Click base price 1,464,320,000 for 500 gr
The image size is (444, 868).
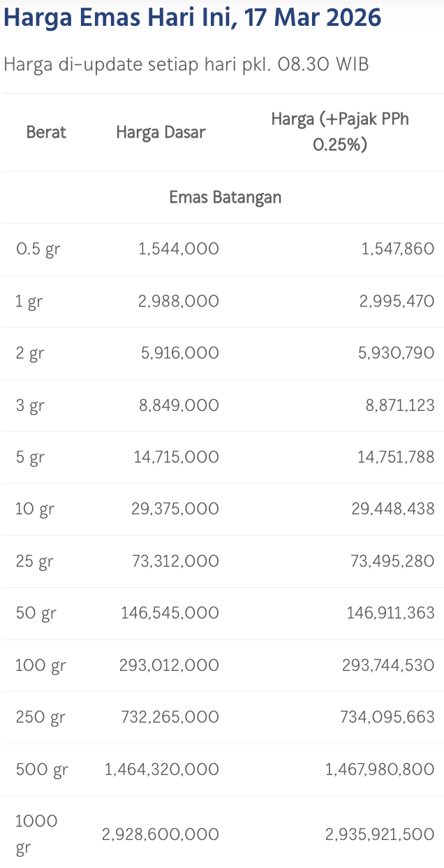pos(162,769)
